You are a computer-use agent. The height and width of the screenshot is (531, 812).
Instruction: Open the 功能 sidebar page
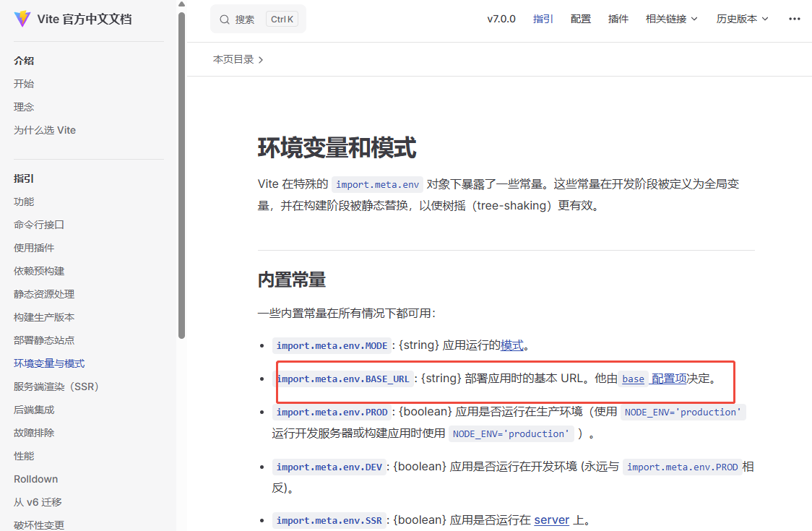point(24,202)
